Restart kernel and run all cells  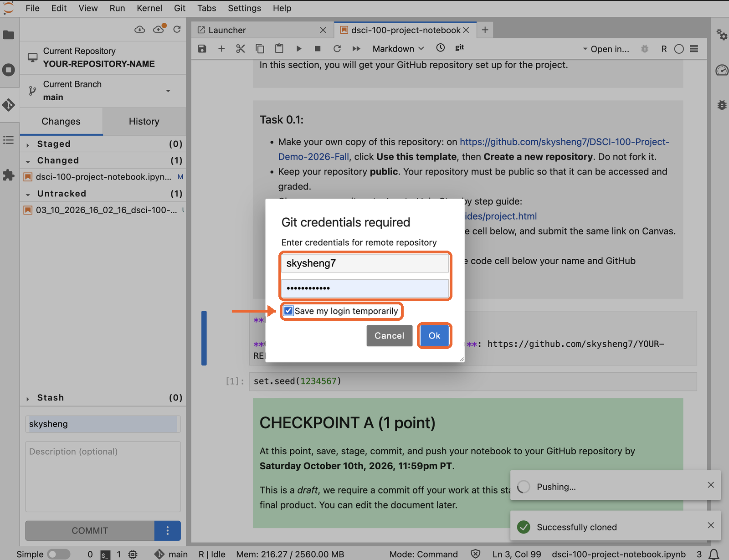click(x=356, y=48)
